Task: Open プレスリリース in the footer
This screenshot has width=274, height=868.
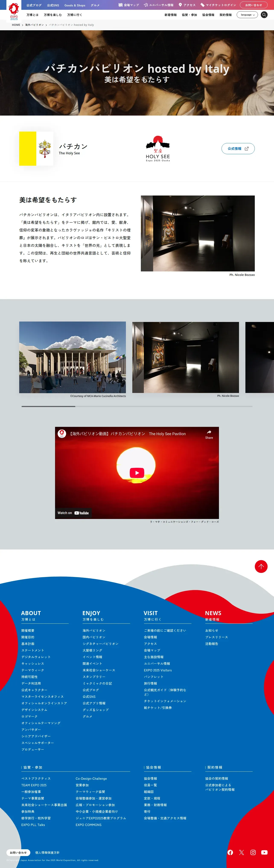Action: 217,637
